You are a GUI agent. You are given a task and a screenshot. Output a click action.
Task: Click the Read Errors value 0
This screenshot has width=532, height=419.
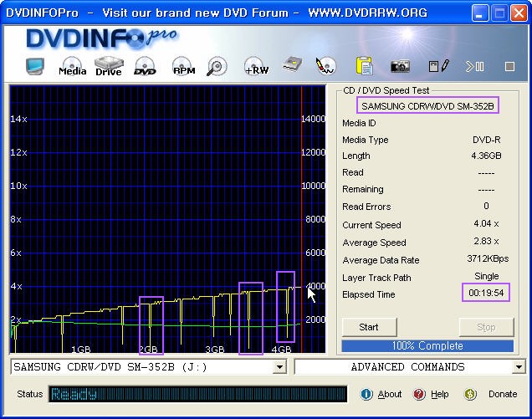click(x=486, y=206)
